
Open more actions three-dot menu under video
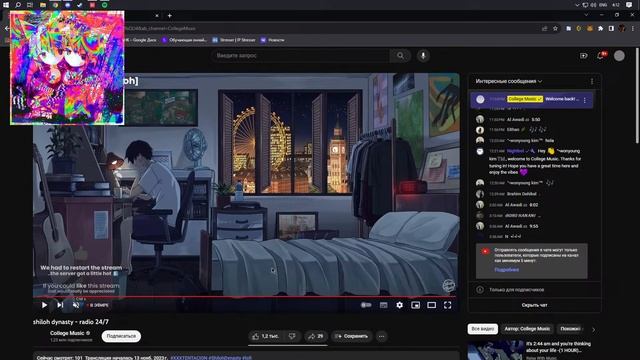(x=382, y=336)
